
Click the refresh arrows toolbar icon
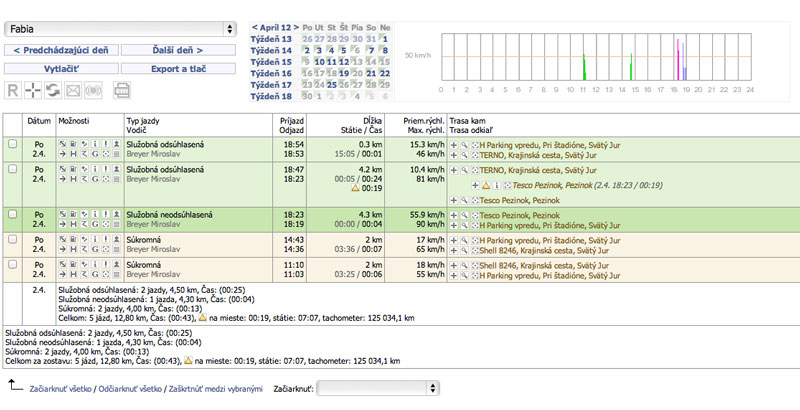(53, 90)
